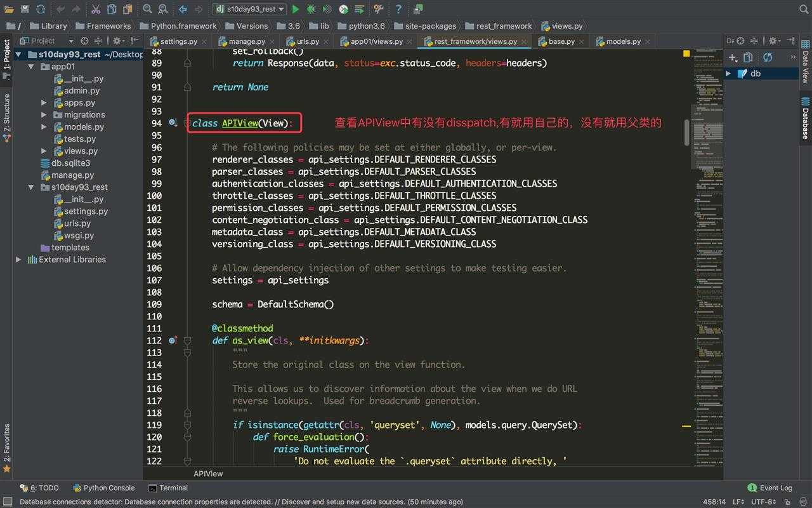Click the Paste clipboard icon
Image resolution: width=812 pixels, height=508 pixels.
(x=128, y=9)
